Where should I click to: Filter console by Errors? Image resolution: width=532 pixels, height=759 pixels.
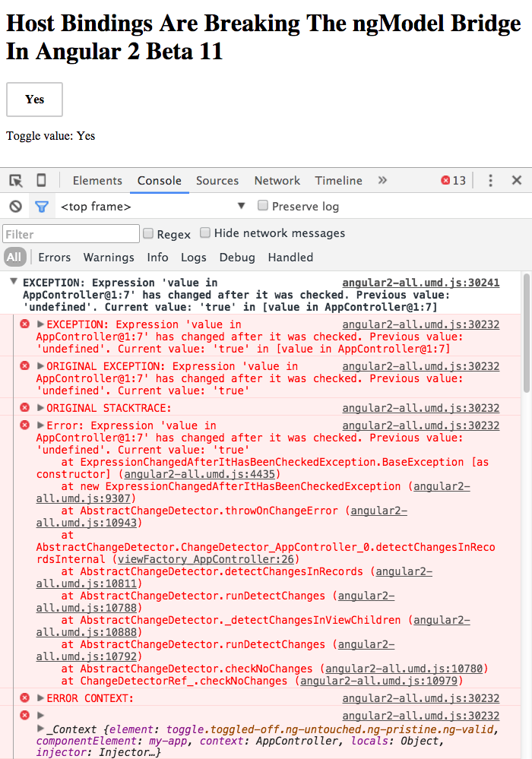pos(54,258)
